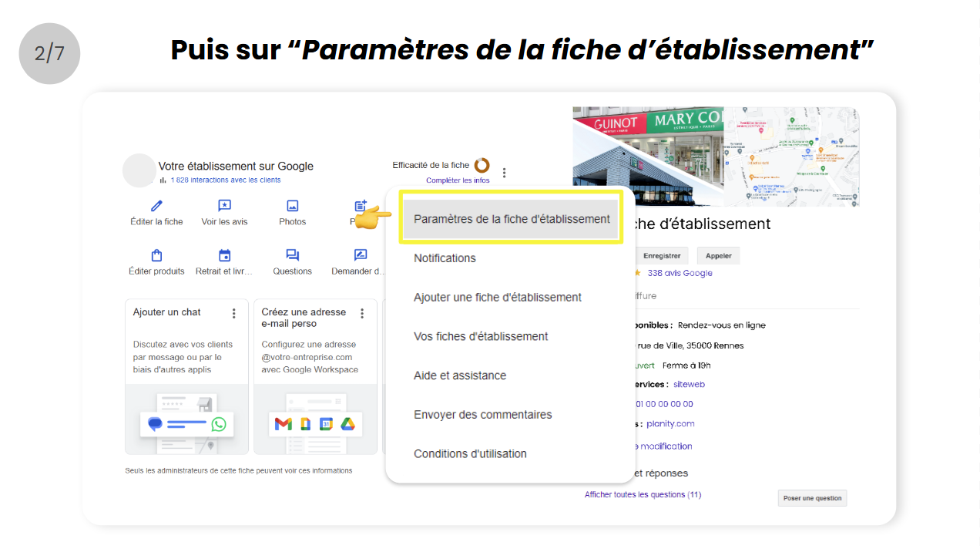Click the address text 35000 Rennes

click(x=715, y=345)
